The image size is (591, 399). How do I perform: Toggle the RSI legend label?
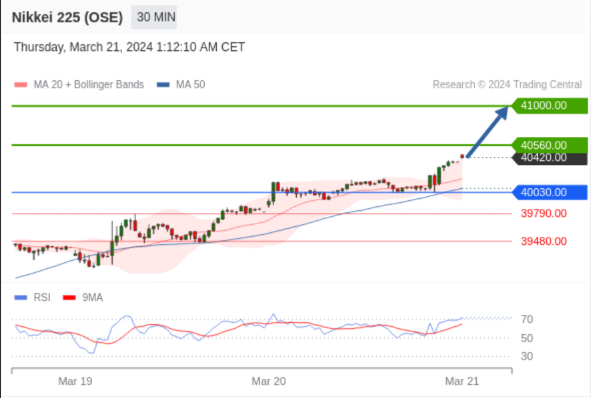(x=42, y=298)
